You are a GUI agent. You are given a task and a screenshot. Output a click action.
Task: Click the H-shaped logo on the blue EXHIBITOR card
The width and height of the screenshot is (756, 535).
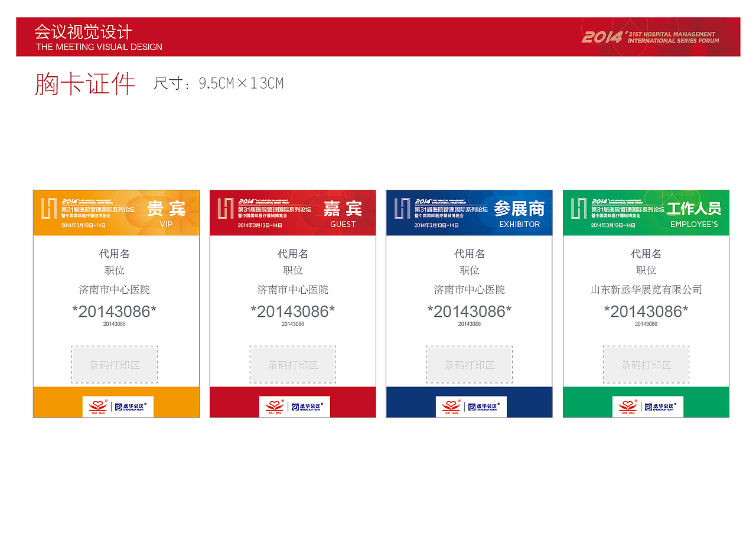[402, 209]
